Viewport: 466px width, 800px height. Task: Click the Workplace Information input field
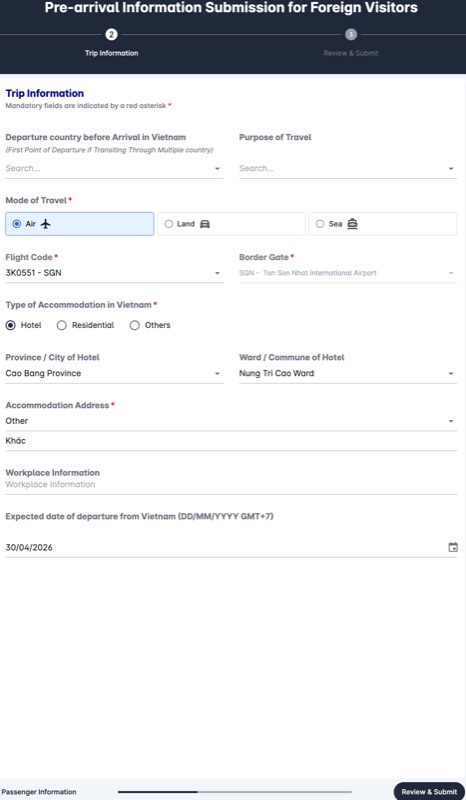click(x=231, y=485)
